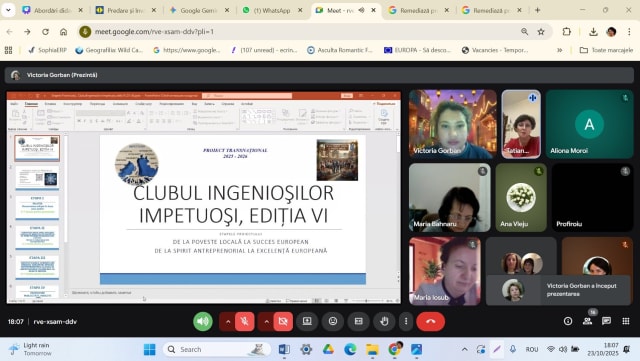The height and width of the screenshot is (361, 640).
Task: Click Maria Bahnaru's video tile
Action: (449, 198)
